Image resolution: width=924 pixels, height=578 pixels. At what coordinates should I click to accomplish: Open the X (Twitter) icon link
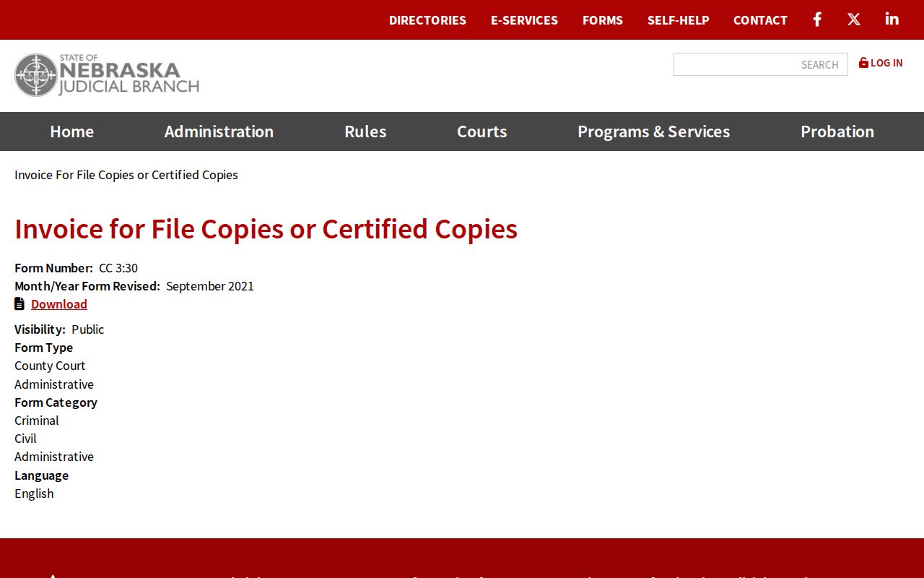[x=854, y=20]
